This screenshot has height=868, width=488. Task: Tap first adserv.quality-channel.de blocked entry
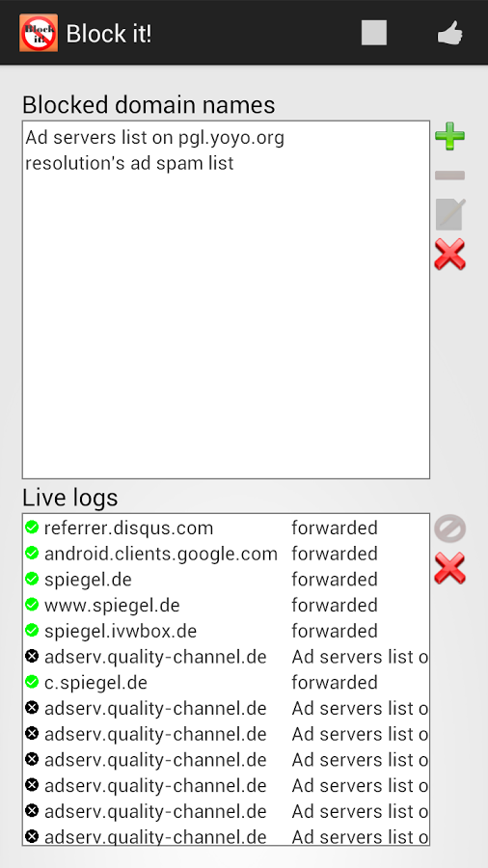[226, 657]
